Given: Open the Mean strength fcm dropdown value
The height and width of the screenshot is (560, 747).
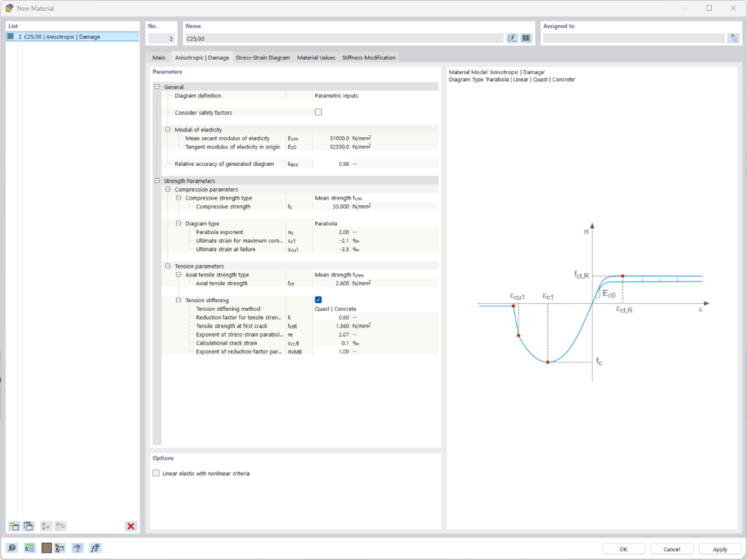Looking at the screenshot, I should [376, 198].
